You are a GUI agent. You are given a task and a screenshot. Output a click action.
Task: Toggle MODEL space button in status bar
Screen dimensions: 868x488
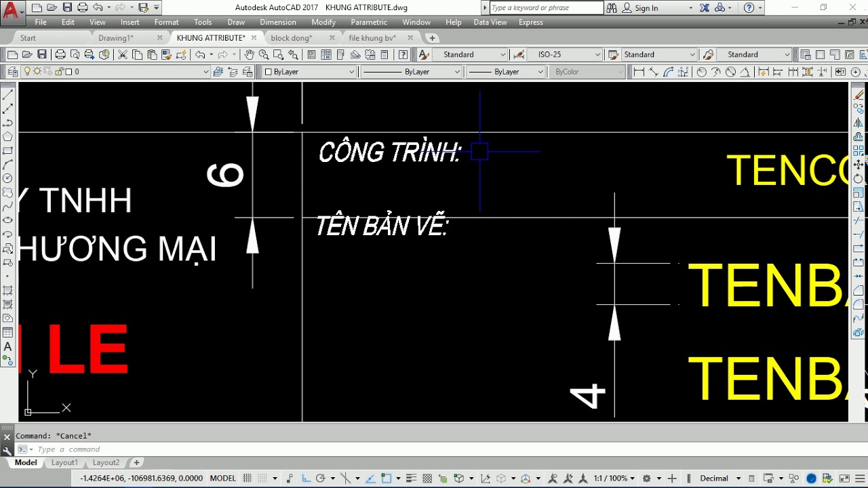[223, 478]
